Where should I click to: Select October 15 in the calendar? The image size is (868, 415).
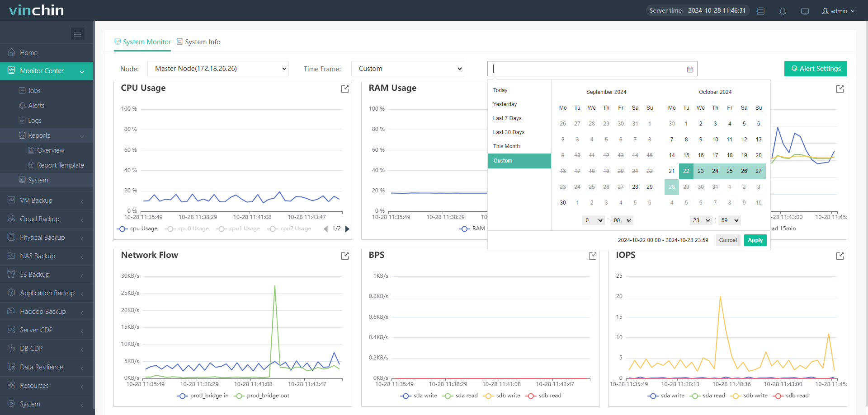(x=686, y=155)
